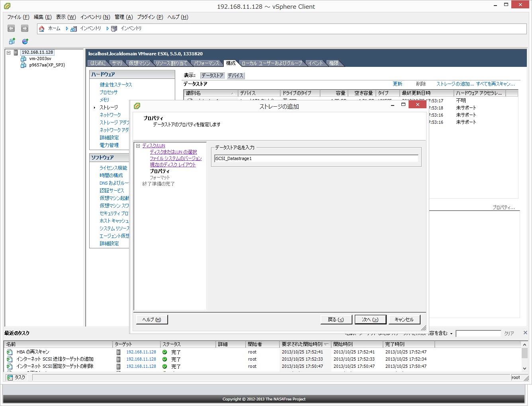Click the 更新 link above the datastore list
Viewport: 532px width, 406px height.
(397, 84)
